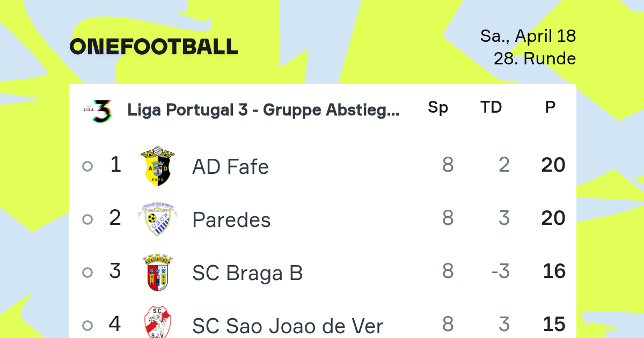The width and height of the screenshot is (644, 338).
Task: Click the circle marker beside rank 3
Action: pyautogui.click(x=87, y=273)
